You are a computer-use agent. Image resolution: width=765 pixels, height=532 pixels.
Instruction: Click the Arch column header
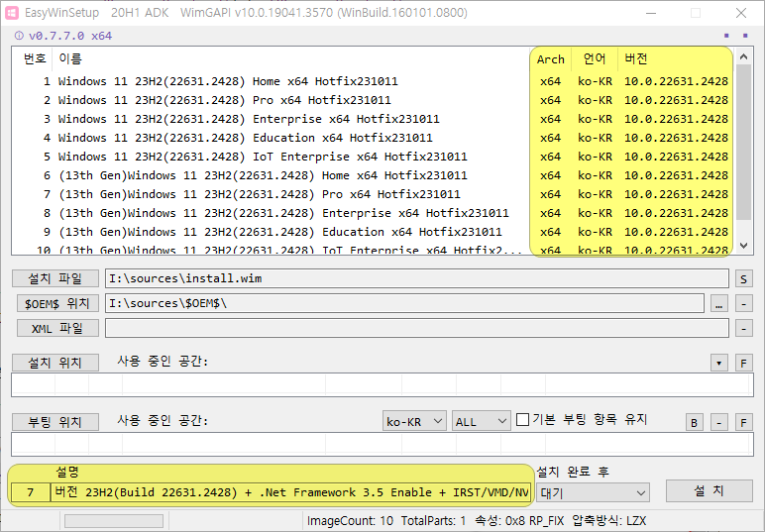(x=550, y=59)
